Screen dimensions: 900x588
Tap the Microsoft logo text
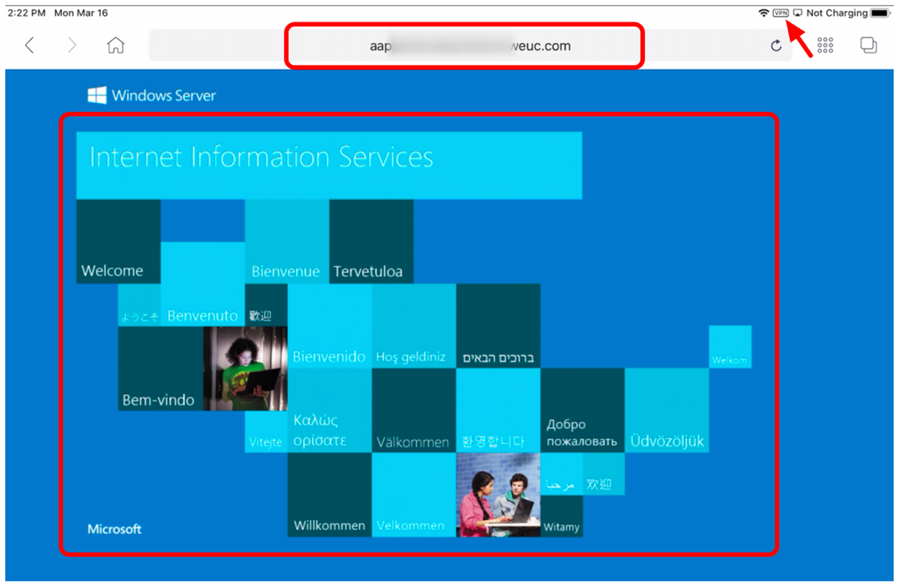(115, 529)
